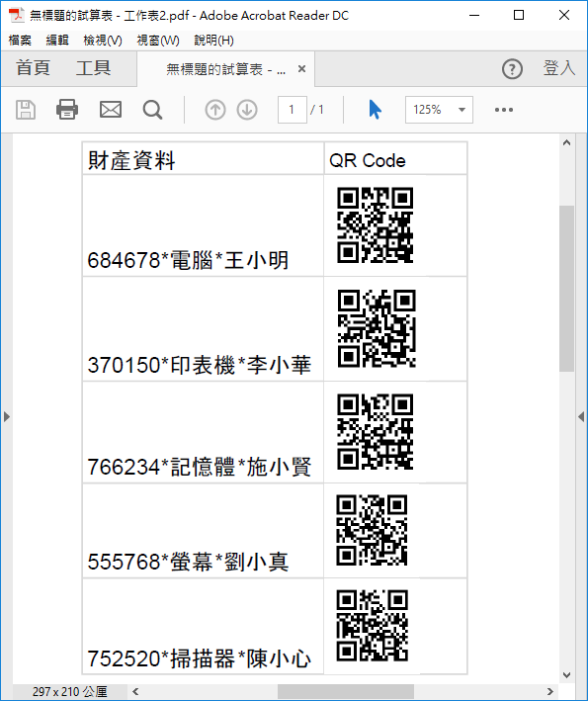Viewport: 588px width, 701px height.
Task: Click the QR code for 施小賢
Action: click(376, 431)
